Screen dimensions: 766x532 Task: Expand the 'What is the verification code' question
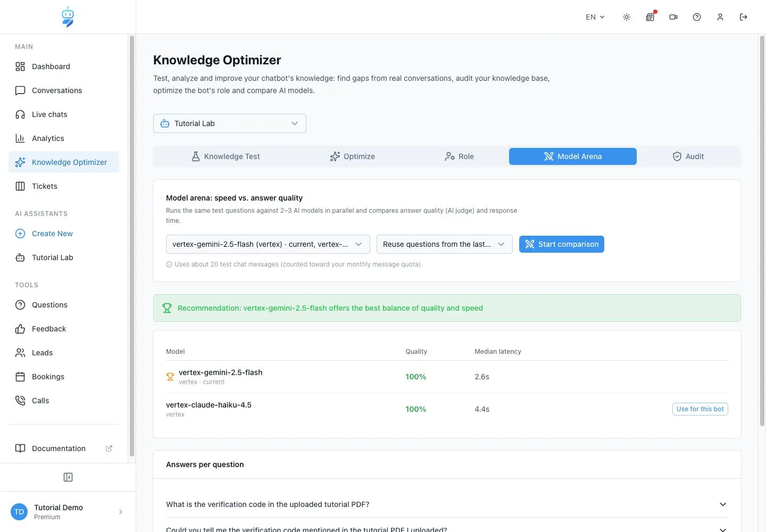pos(447,504)
